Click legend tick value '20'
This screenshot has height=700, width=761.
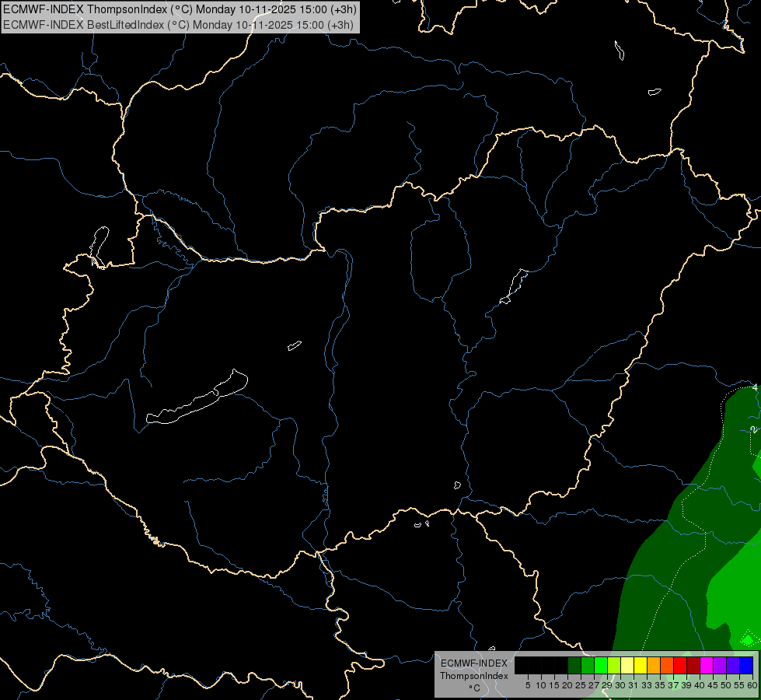567,685
